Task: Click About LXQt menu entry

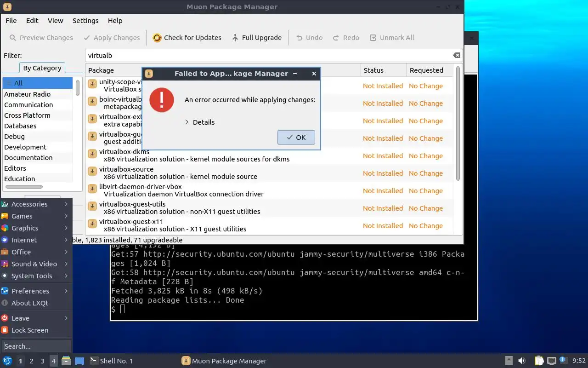Action: click(x=36, y=303)
